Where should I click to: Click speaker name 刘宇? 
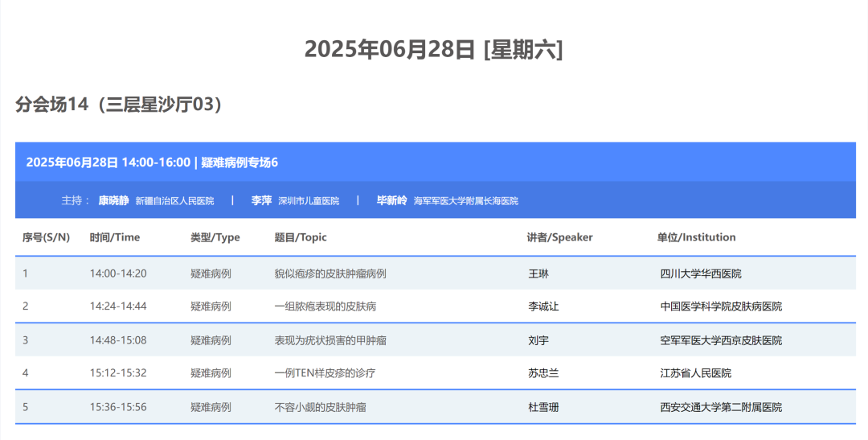pyautogui.click(x=538, y=339)
